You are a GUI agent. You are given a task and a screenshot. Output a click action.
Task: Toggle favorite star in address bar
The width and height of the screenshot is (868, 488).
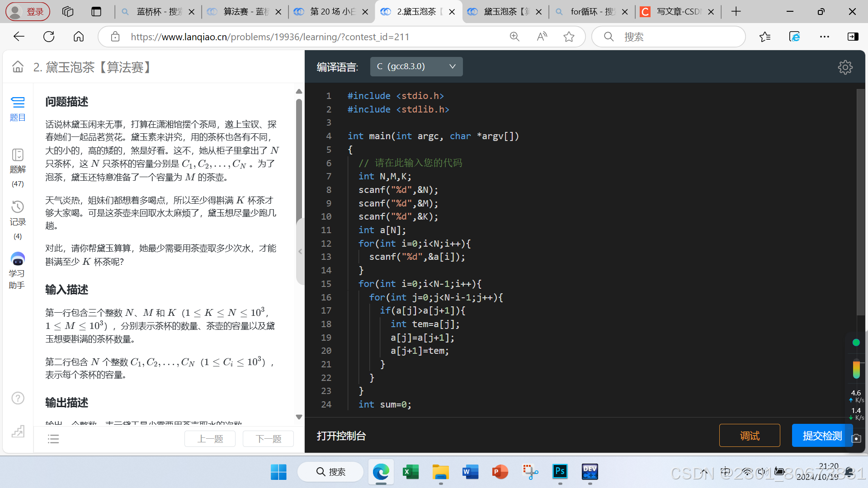point(569,37)
